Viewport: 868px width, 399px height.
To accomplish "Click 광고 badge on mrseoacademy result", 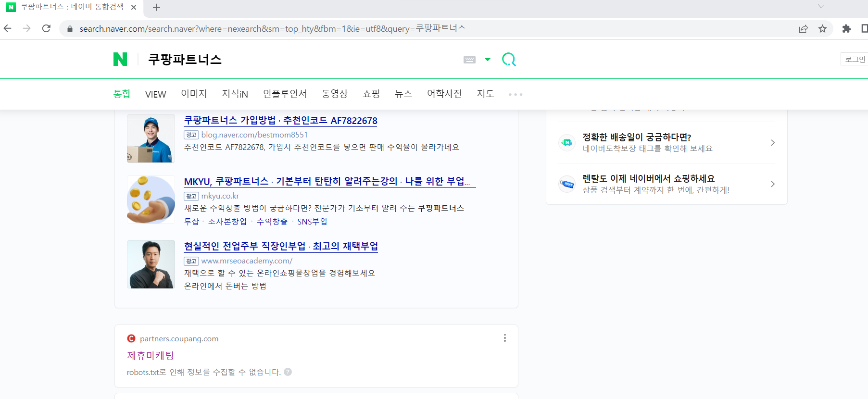I will (x=191, y=261).
